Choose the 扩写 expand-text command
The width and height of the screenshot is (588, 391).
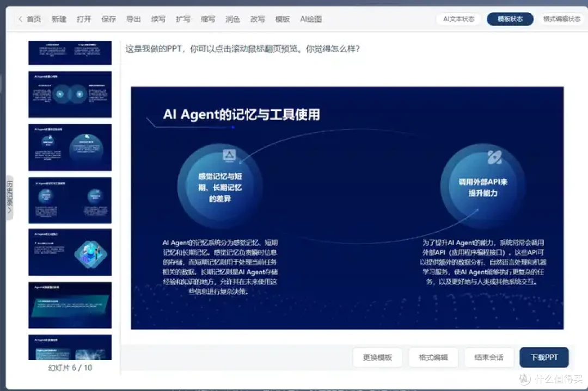(183, 19)
